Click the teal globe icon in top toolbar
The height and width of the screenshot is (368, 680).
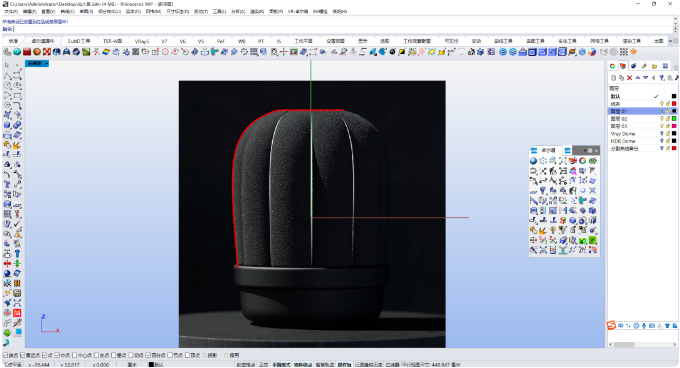pos(17,52)
